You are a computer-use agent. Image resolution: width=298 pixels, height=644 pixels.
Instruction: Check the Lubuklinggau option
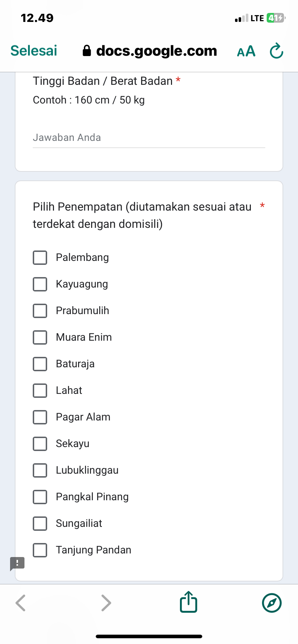(x=40, y=470)
